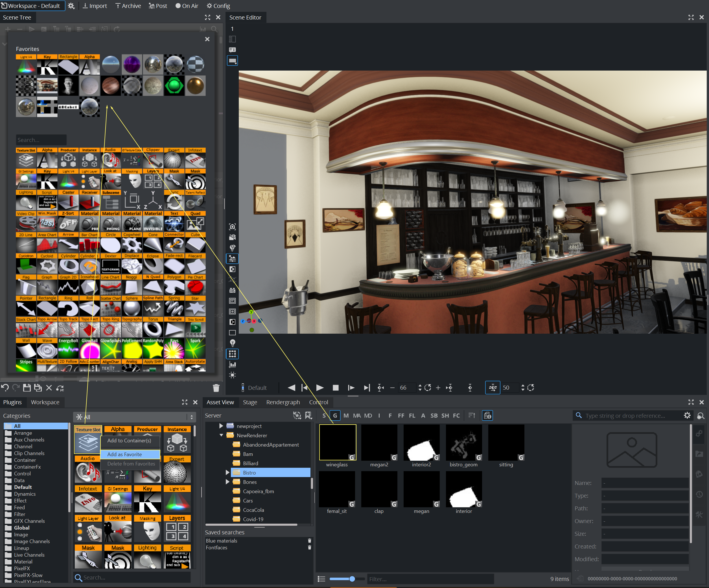This screenshot has height=588, width=709.
Task: Toggle the asset properties panel button
Action: click(x=487, y=416)
